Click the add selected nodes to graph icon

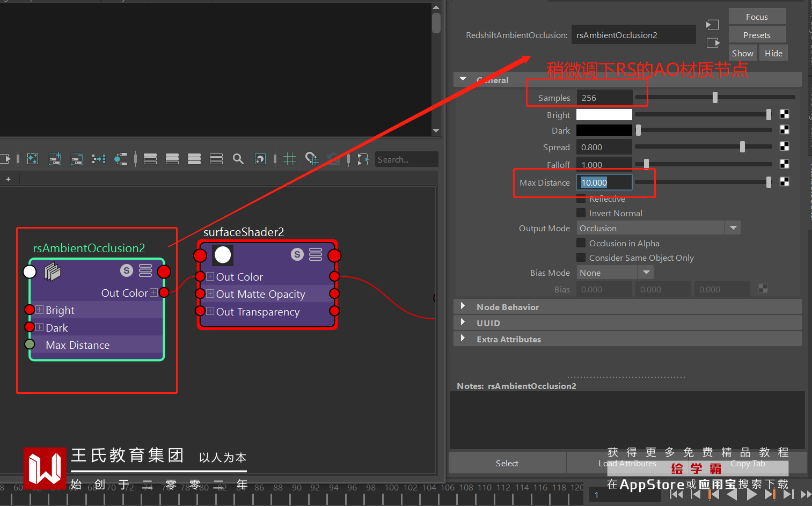coord(55,159)
